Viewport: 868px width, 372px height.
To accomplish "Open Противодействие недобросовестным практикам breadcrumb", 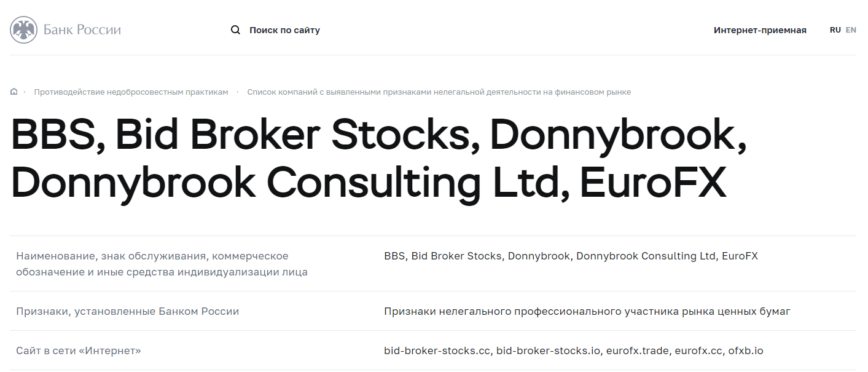I will click(131, 92).
